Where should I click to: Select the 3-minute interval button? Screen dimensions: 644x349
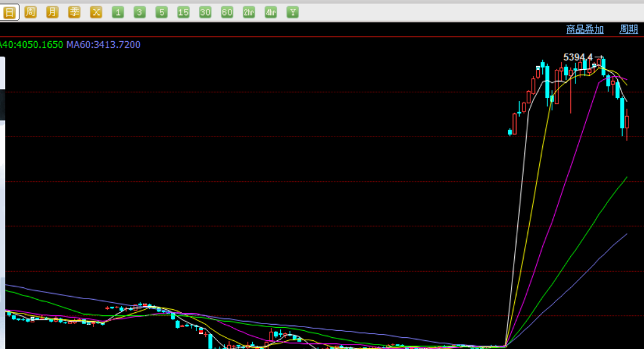tap(140, 12)
